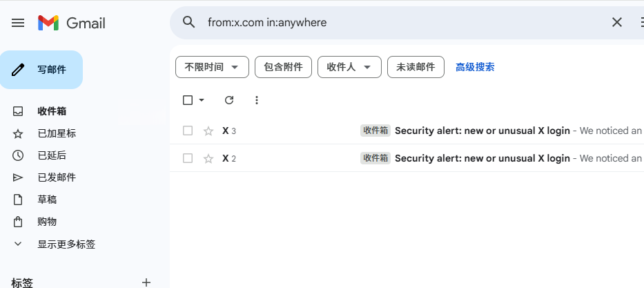Screen dimensions: 644x288
Task: Open the 已发邮件 sent folder
Action: 57,177
